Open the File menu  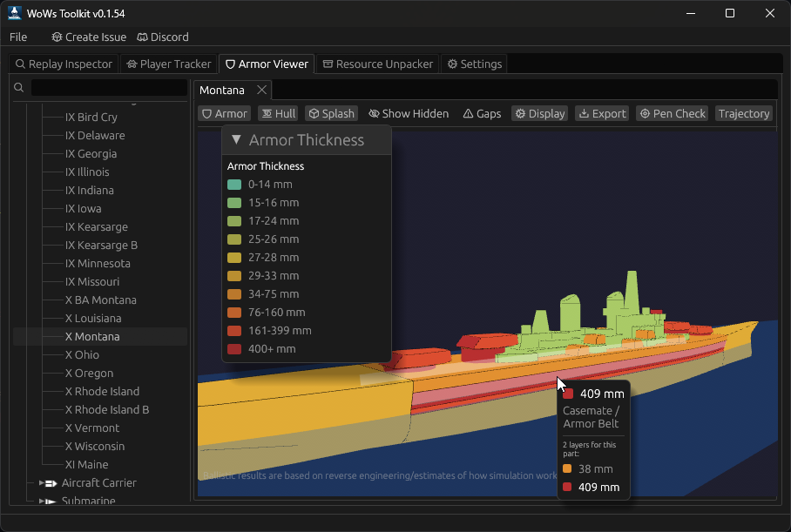(x=17, y=37)
